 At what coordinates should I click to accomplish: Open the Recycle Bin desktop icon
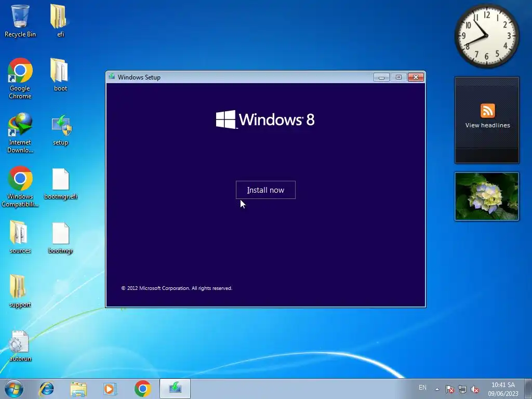20,20
